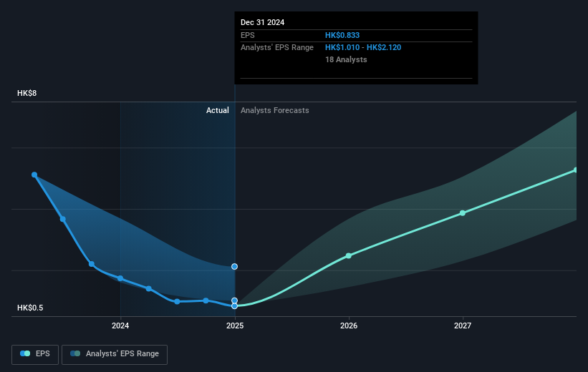The height and width of the screenshot is (372, 588).
Task: Click the 2025 x-axis label
Action: point(235,325)
